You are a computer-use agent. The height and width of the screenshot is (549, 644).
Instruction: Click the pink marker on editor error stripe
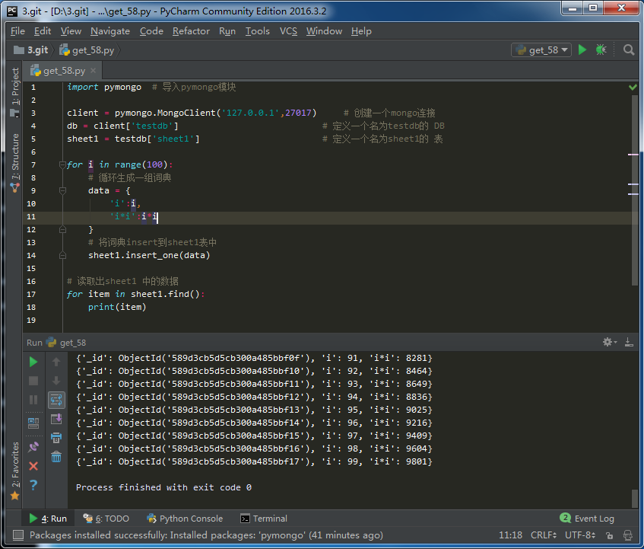[633, 154]
